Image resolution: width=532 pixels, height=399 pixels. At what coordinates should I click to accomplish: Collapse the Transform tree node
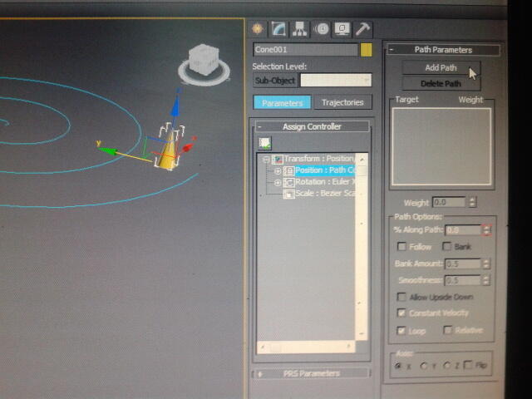tap(266, 159)
